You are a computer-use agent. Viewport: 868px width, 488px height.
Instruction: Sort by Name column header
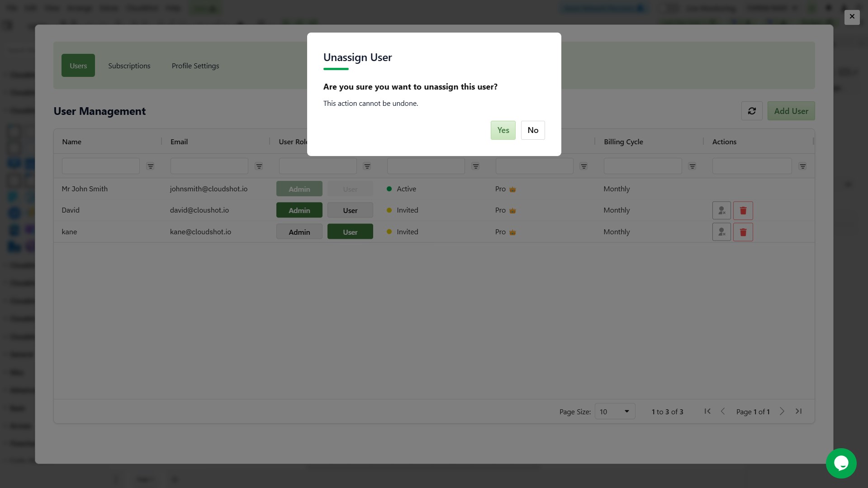tap(72, 142)
